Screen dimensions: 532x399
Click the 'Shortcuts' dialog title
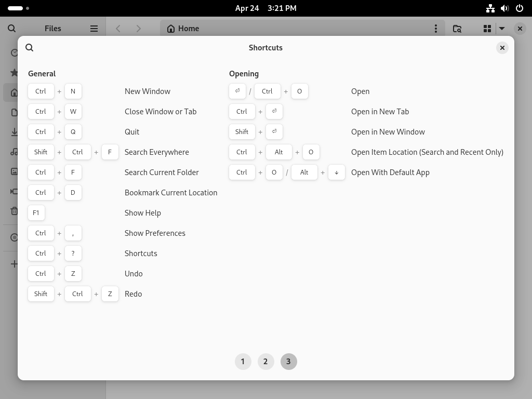pyautogui.click(x=265, y=48)
